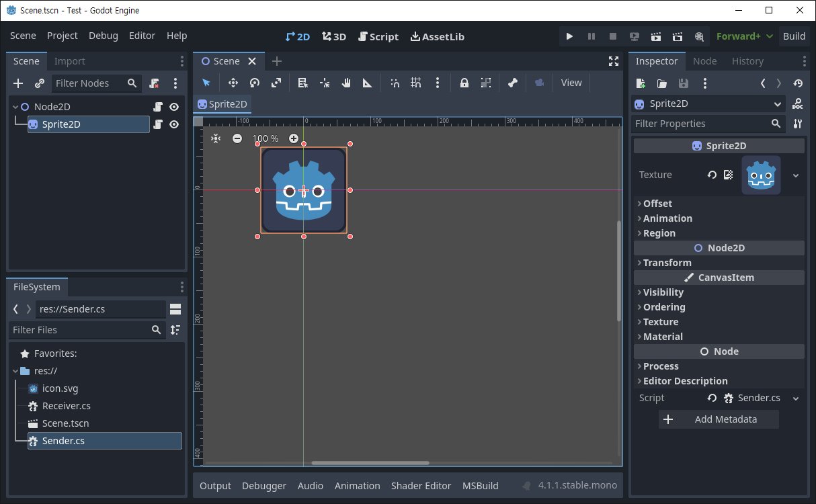Open the script attached to Sprite2D

pos(158,124)
